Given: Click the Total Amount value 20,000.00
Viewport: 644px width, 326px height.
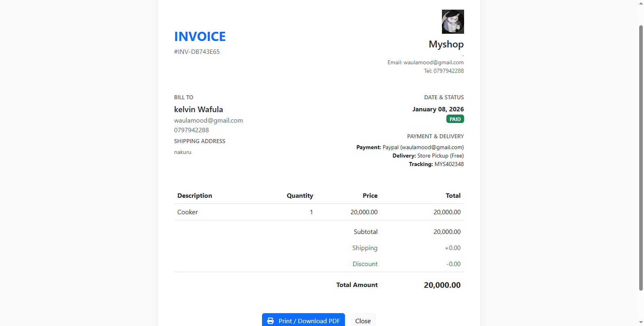Looking at the screenshot, I should (442, 285).
